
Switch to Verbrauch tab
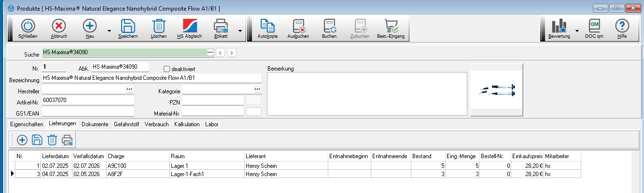[157, 124]
